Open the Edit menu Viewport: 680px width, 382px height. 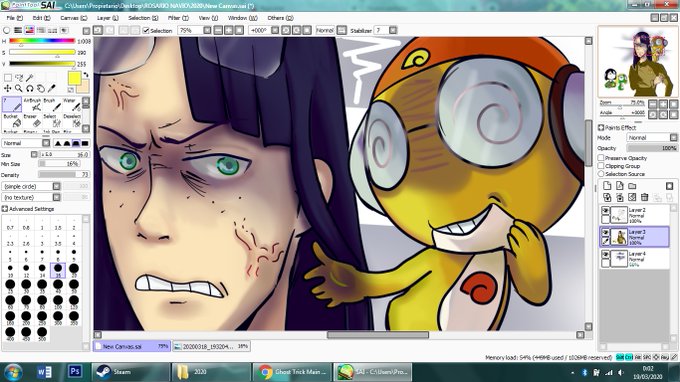click(x=42, y=18)
